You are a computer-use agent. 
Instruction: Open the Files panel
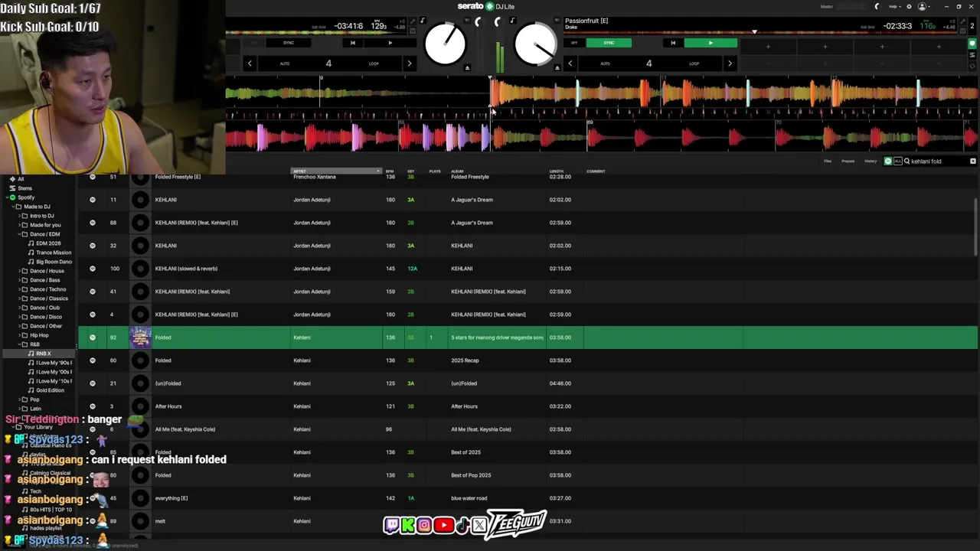click(828, 161)
